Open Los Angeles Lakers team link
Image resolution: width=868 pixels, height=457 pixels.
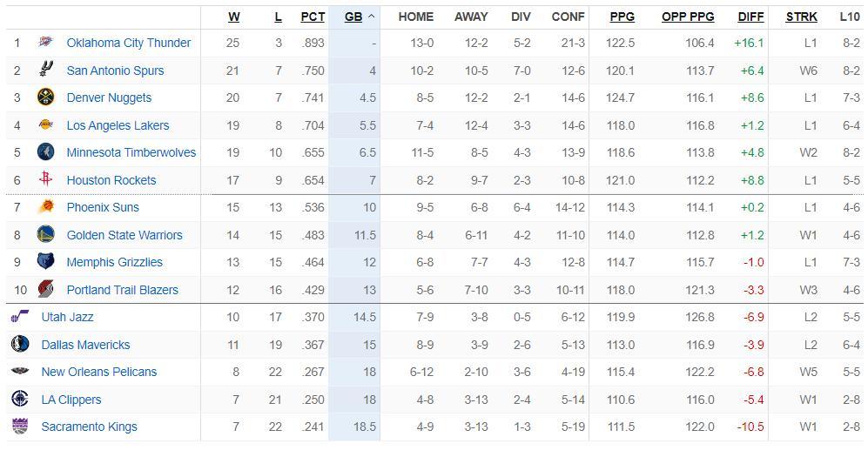click(118, 125)
